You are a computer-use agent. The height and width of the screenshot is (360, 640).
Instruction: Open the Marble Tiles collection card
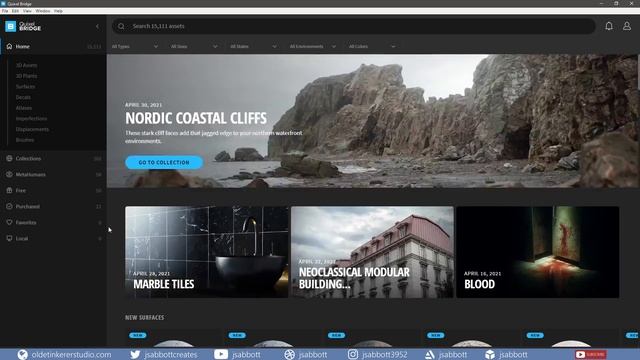[207, 252]
